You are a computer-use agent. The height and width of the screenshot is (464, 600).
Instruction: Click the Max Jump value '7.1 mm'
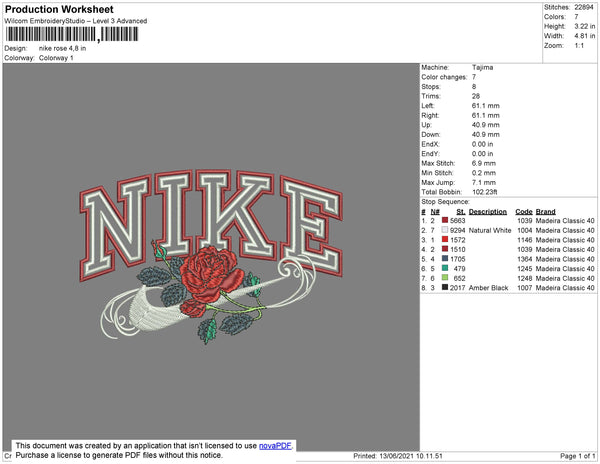pos(484,182)
